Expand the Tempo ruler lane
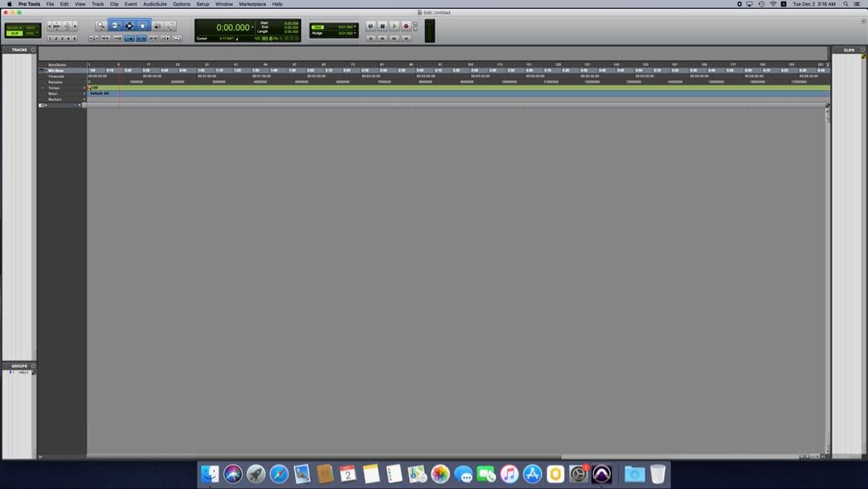The height and width of the screenshot is (489, 868). tap(43, 88)
